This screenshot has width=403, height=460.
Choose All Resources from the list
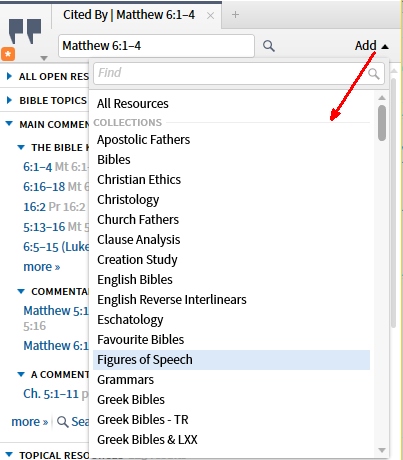pos(133,104)
